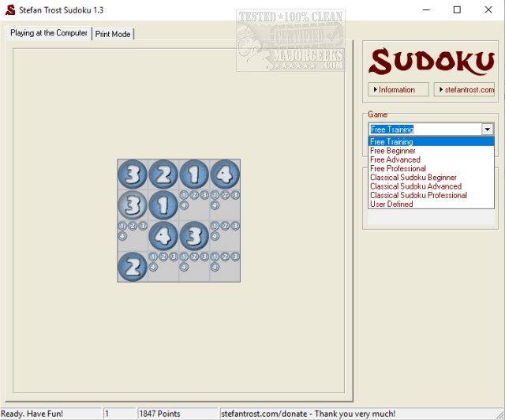Visit stefantrost.com via the button

(x=464, y=90)
